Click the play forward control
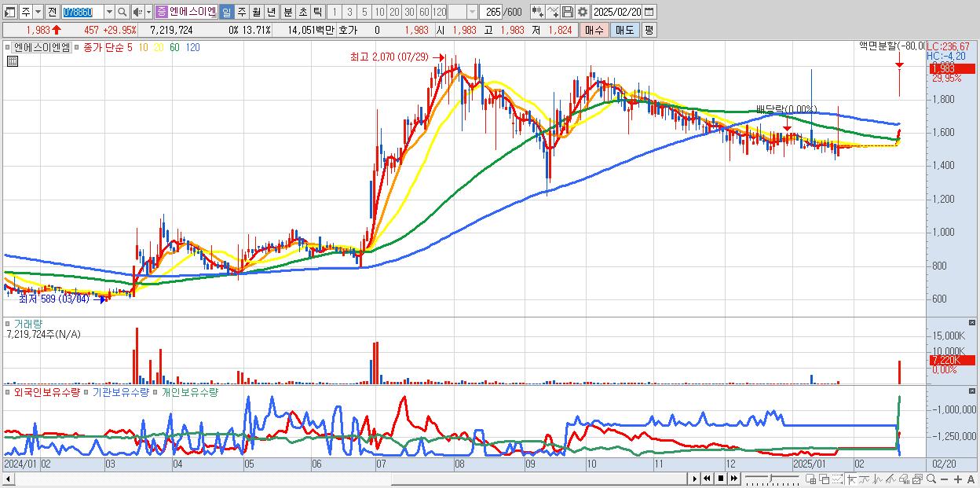980x488 pixels. (695, 479)
